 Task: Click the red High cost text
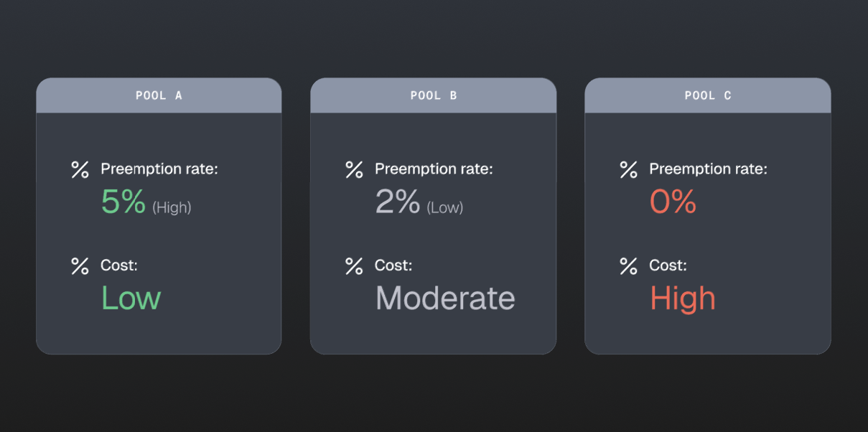tap(683, 299)
